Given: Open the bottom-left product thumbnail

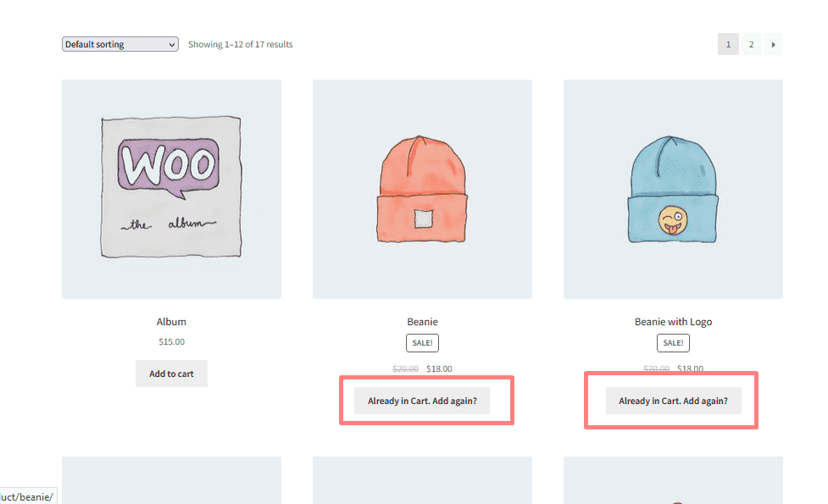Looking at the screenshot, I should click(171, 483).
